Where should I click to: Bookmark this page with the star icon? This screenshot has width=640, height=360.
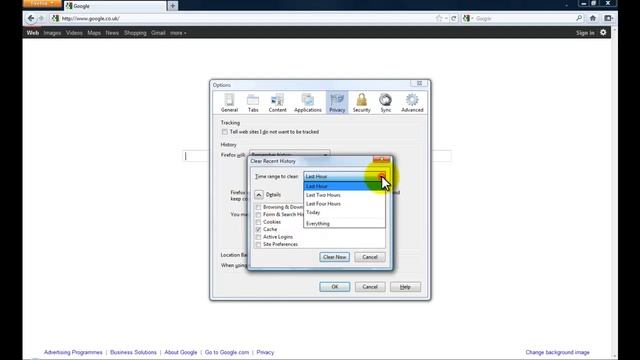[439, 18]
